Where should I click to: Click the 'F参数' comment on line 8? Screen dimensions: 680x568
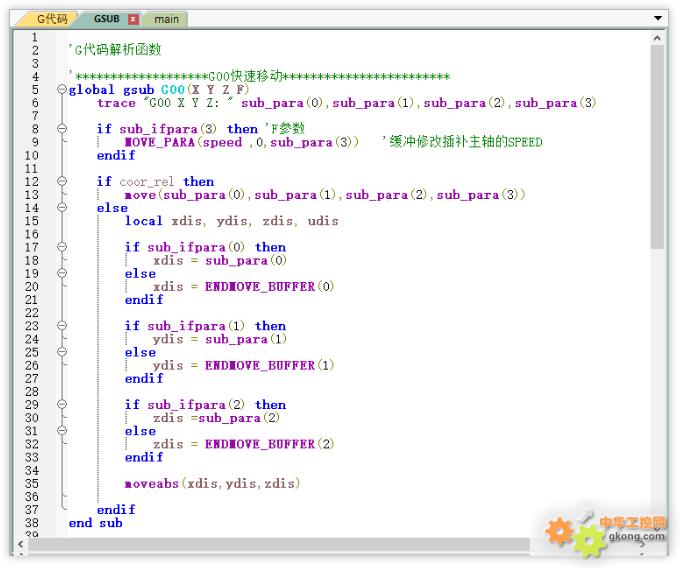coord(285,129)
